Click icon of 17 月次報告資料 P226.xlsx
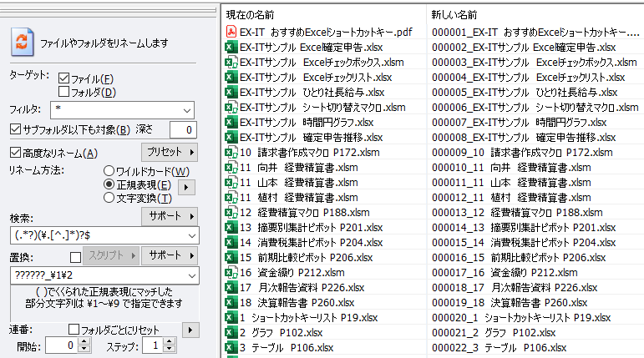Screen dimensions: 644x358 click(231, 287)
